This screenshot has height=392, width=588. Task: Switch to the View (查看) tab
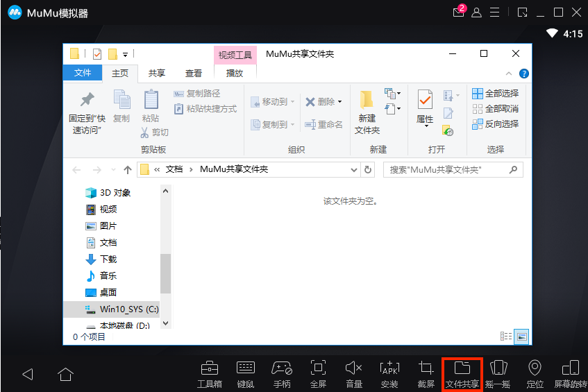[194, 73]
